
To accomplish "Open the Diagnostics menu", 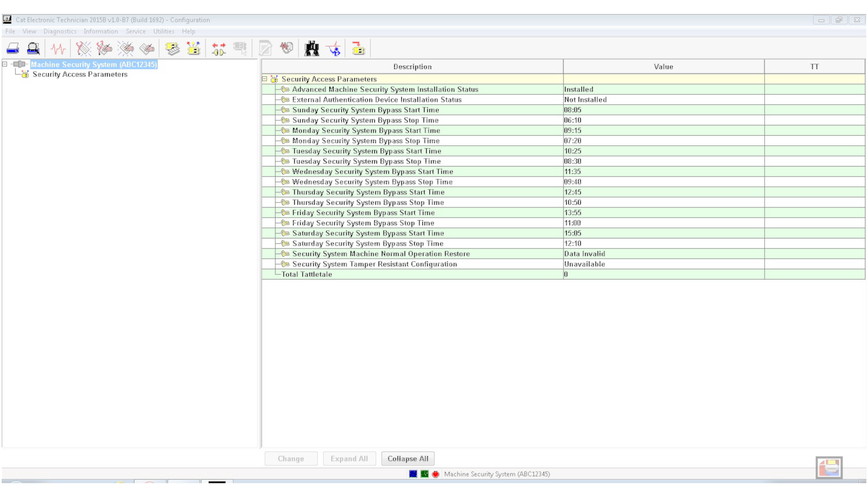I will point(60,31).
